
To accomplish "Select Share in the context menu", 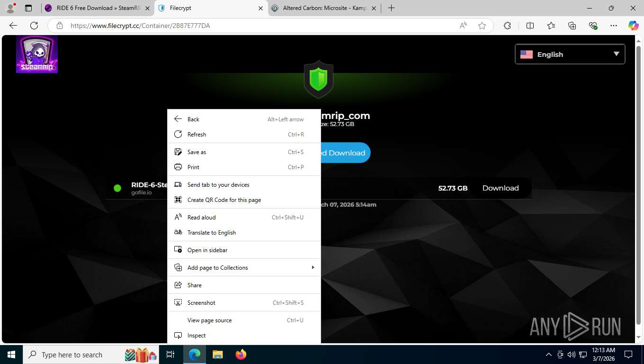I will click(244, 285).
